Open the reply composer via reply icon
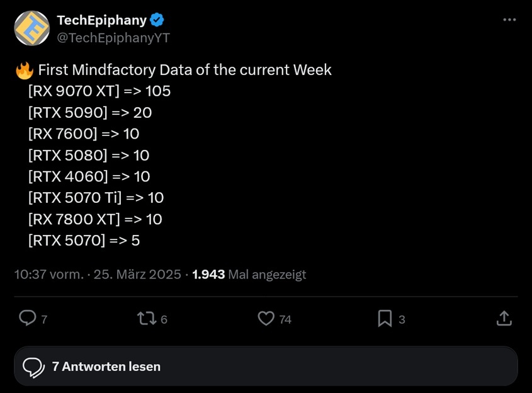 tap(27, 319)
